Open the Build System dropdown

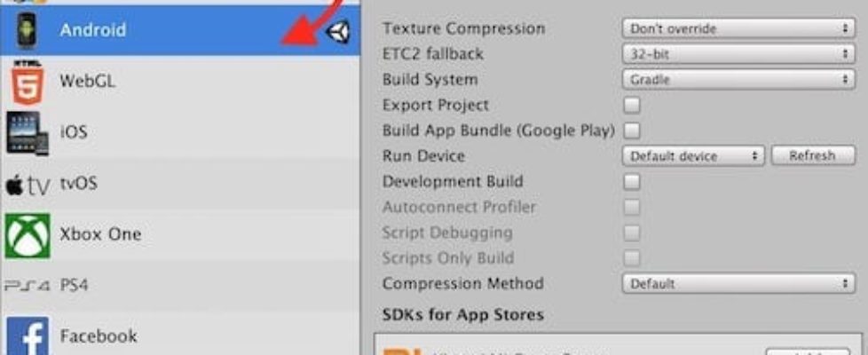[738, 80]
